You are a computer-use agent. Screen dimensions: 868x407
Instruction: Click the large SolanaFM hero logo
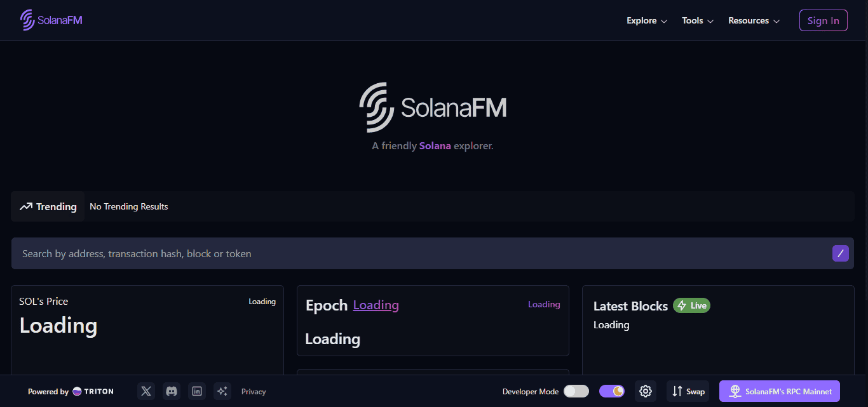[x=433, y=107]
